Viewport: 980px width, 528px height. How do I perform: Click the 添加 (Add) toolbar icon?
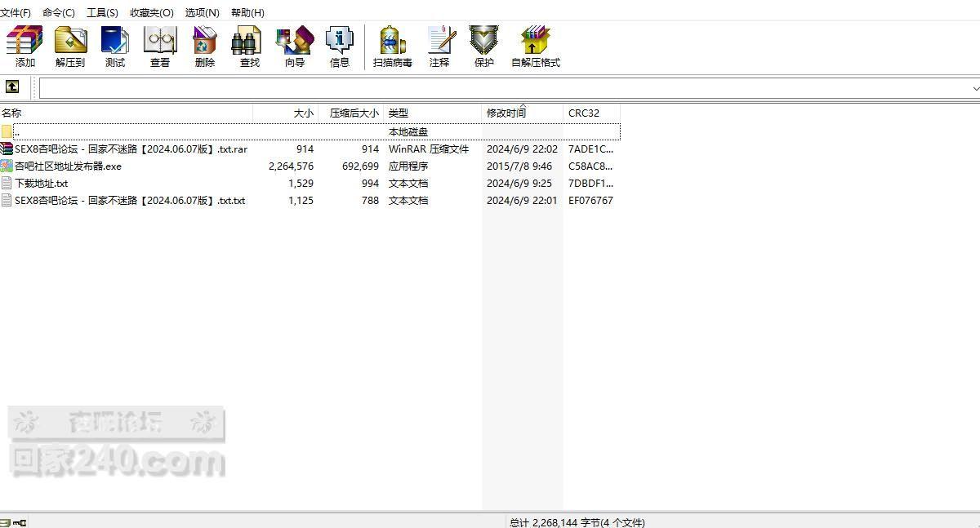(24, 39)
